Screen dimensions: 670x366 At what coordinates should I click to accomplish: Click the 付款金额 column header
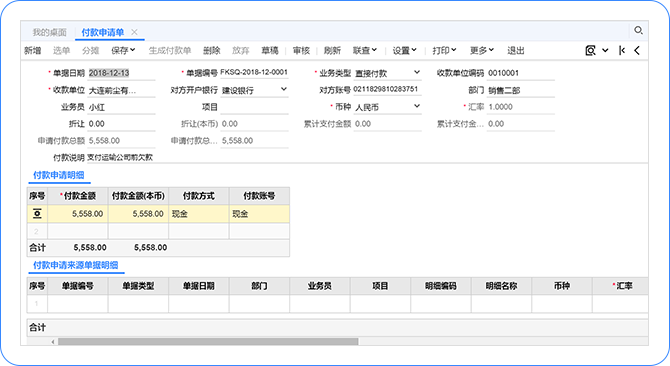point(78,196)
